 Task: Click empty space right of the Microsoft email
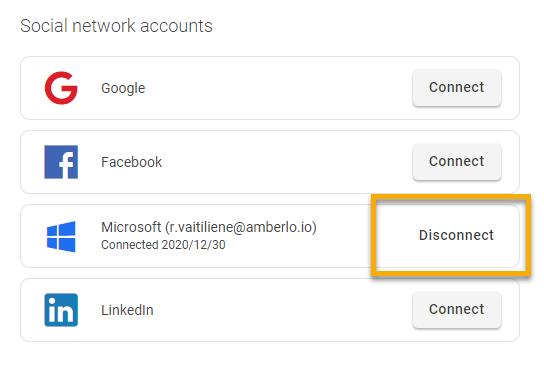(x=343, y=236)
